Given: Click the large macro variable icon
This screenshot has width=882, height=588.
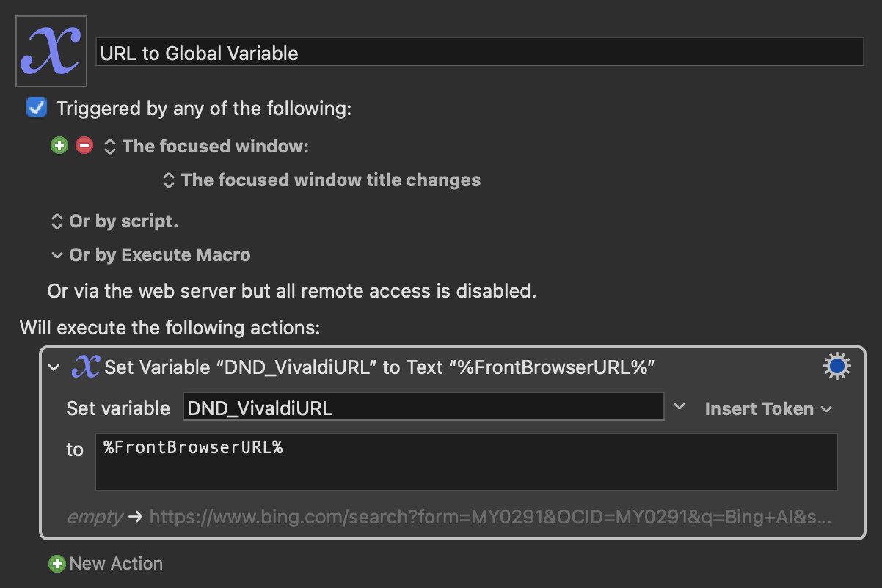Looking at the screenshot, I should click(51, 51).
